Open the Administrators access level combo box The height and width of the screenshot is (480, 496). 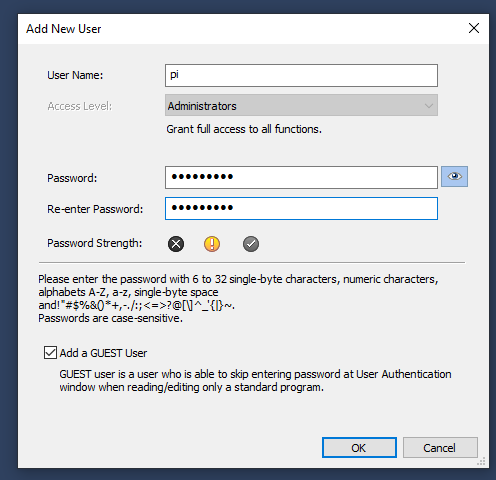(x=301, y=106)
